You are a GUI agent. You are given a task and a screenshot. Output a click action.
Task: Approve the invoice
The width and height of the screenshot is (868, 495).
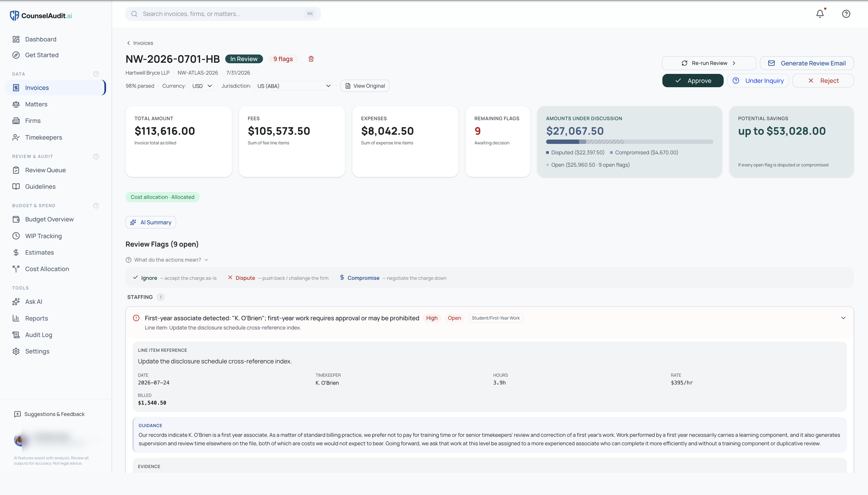[x=693, y=81]
